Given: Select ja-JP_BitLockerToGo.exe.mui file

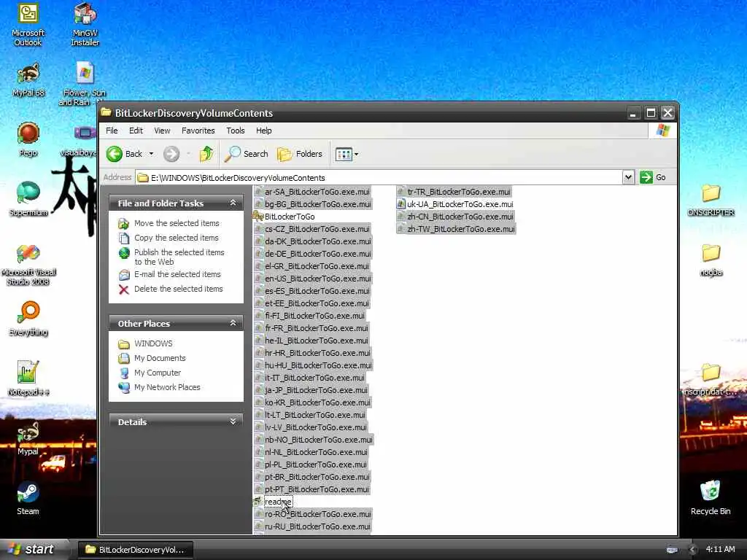Looking at the screenshot, I should pyautogui.click(x=311, y=390).
